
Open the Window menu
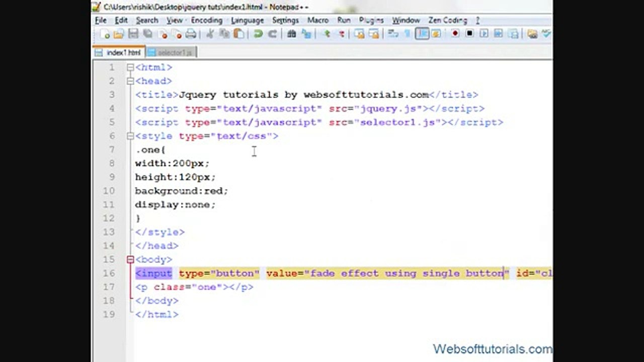click(x=406, y=20)
